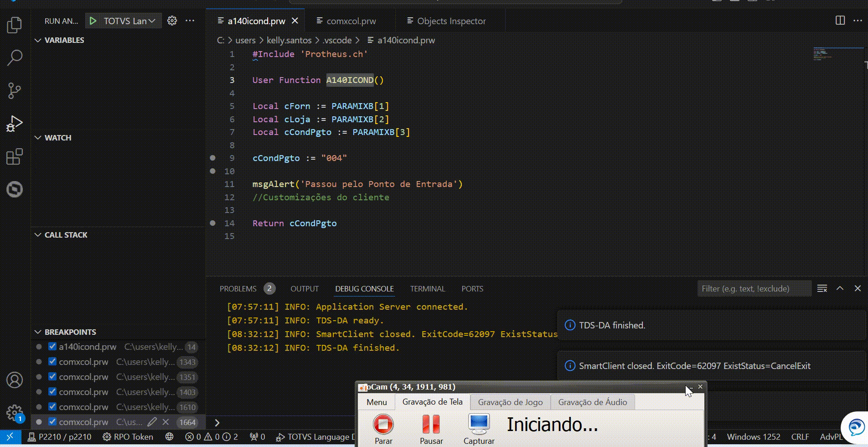Click the remote window indicator in status bar
The image size is (868, 447).
pyautogui.click(x=10, y=437)
